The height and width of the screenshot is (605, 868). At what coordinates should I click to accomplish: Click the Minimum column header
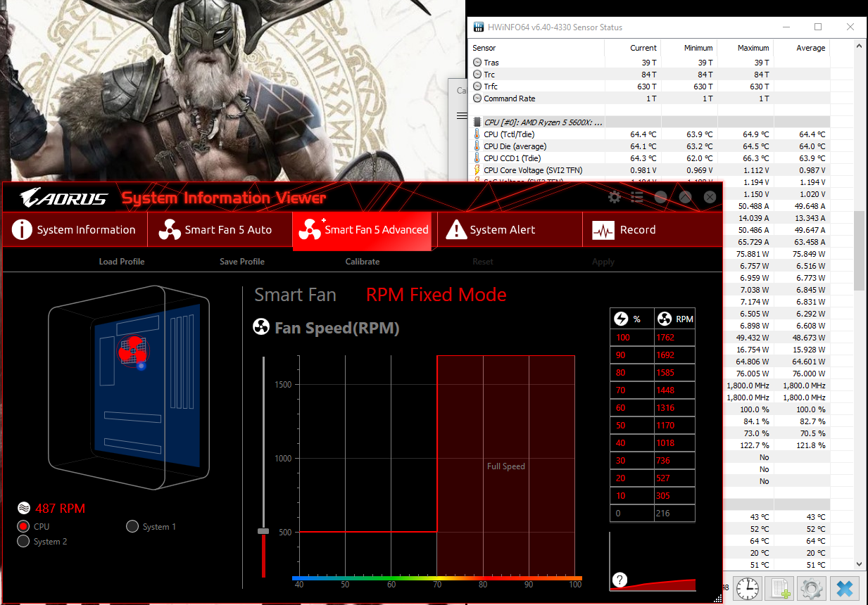point(698,48)
